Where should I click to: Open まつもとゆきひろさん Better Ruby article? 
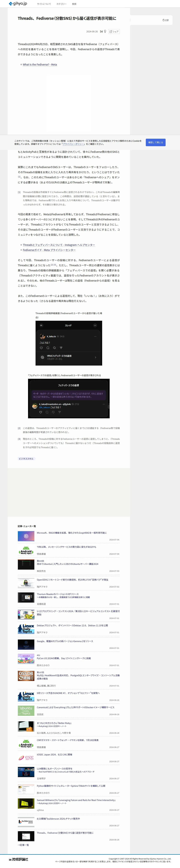[54, 723]
